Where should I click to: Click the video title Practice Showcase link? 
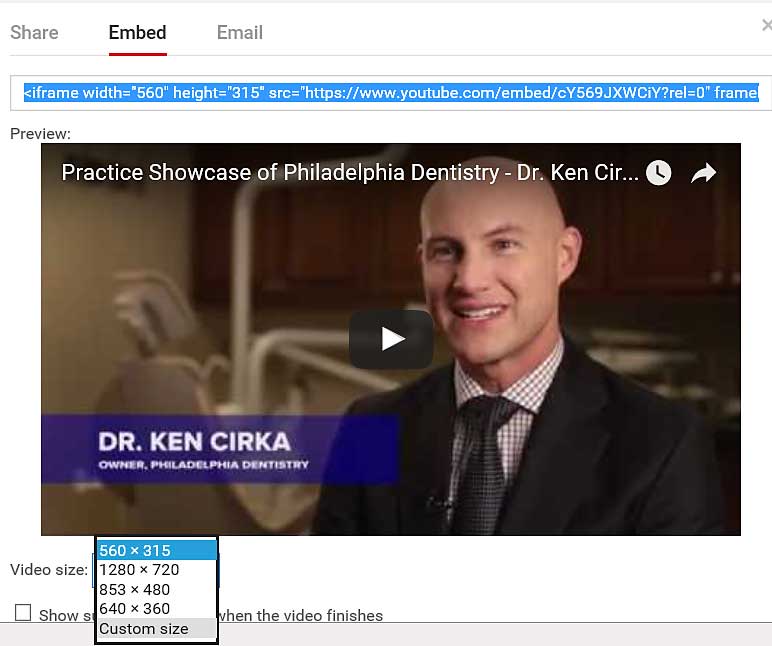tap(350, 173)
